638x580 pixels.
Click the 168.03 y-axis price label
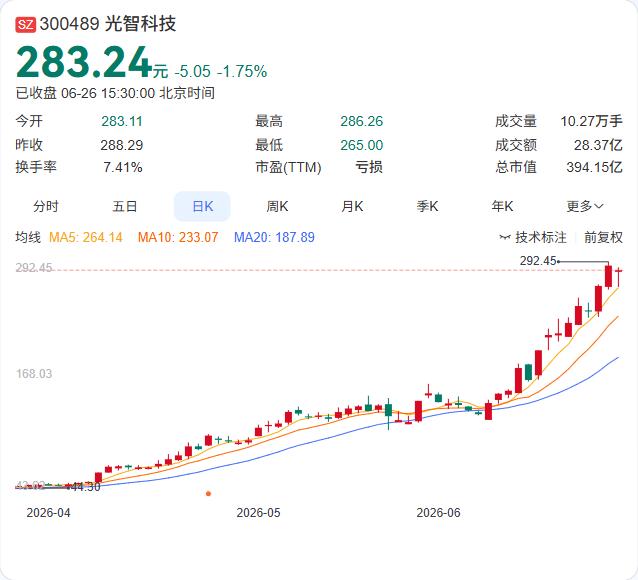coord(34,374)
